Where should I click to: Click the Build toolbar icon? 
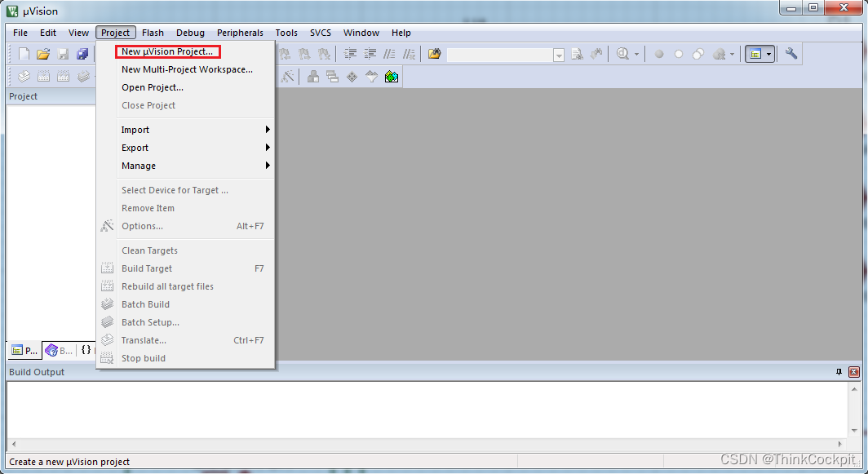[43, 77]
